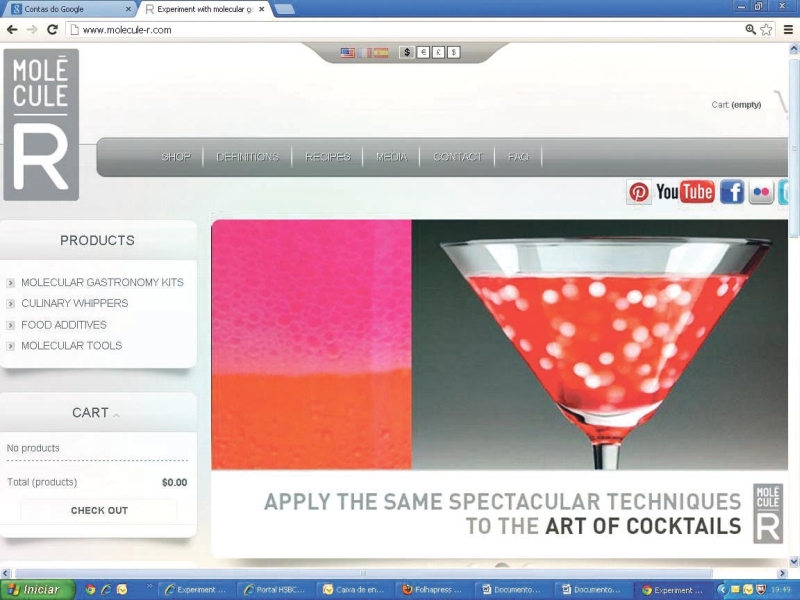Reload the page with the refresh icon
Image resolution: width=800 pixels, height=600 pixels.
pos(52,30)
